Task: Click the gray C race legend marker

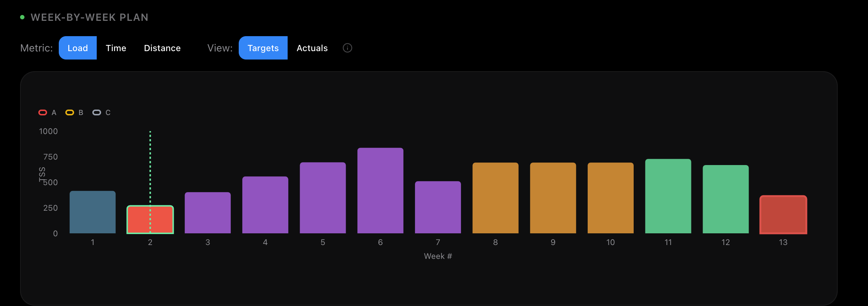Action: [97, 112]
